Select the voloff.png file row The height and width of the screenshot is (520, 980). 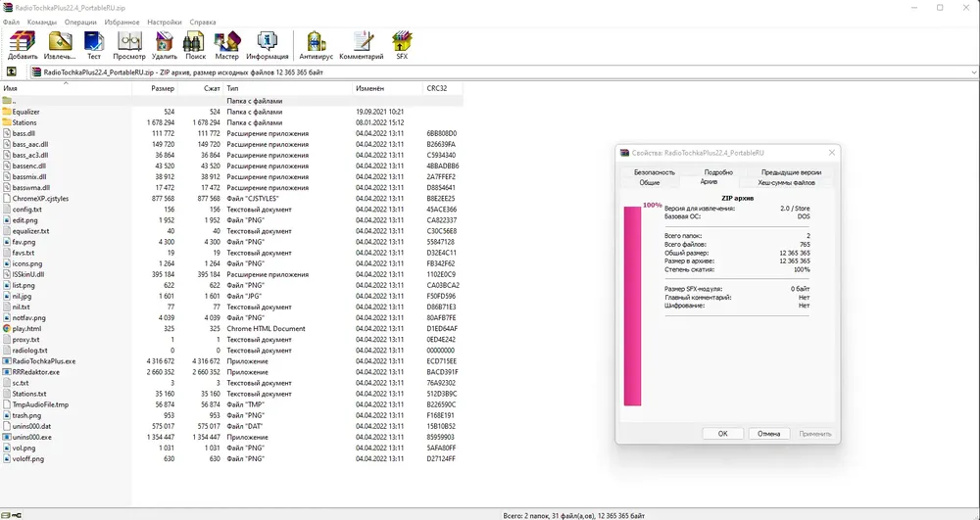pos(231,459)
